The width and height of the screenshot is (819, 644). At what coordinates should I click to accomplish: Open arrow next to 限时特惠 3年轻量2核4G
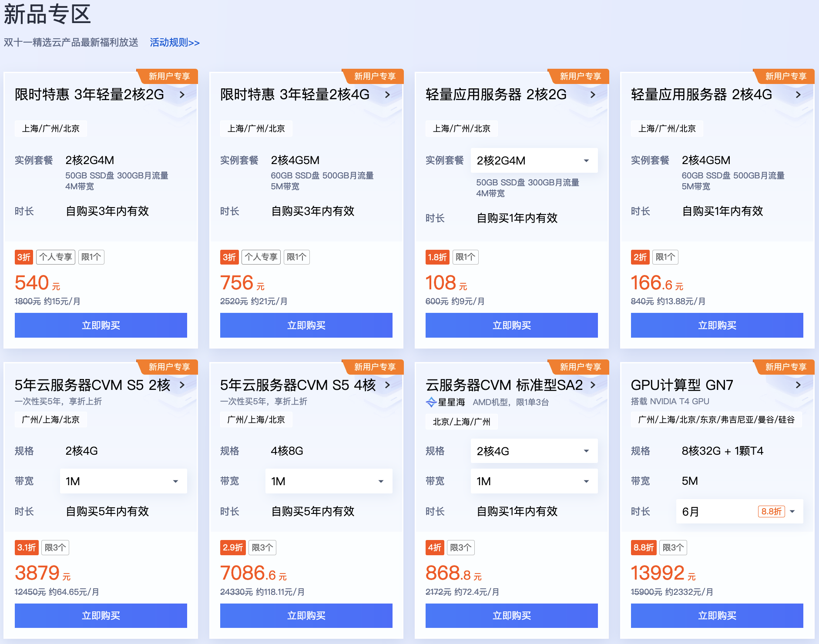click(388, 94)
